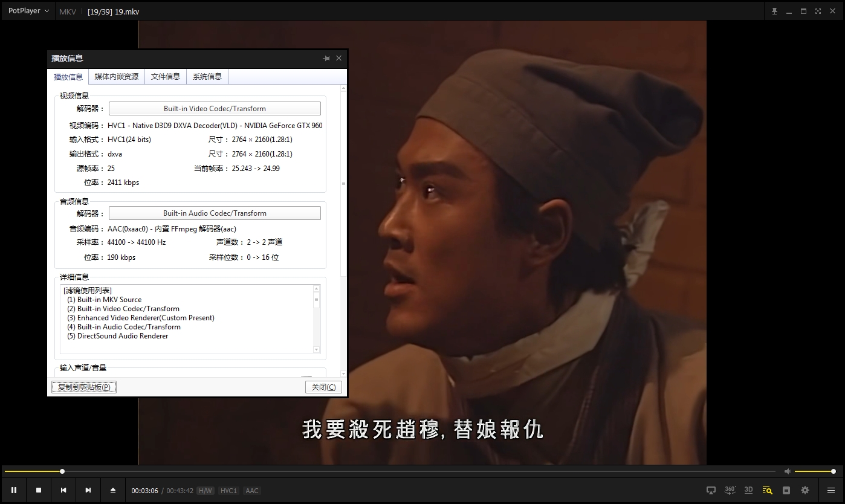Open file with the eject icon
This screenshot has height=504, width=845.
tap(113, 490)
